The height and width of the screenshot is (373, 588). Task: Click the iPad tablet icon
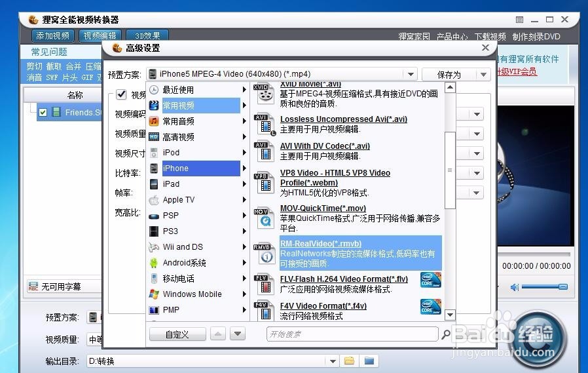tap(154, 184)
